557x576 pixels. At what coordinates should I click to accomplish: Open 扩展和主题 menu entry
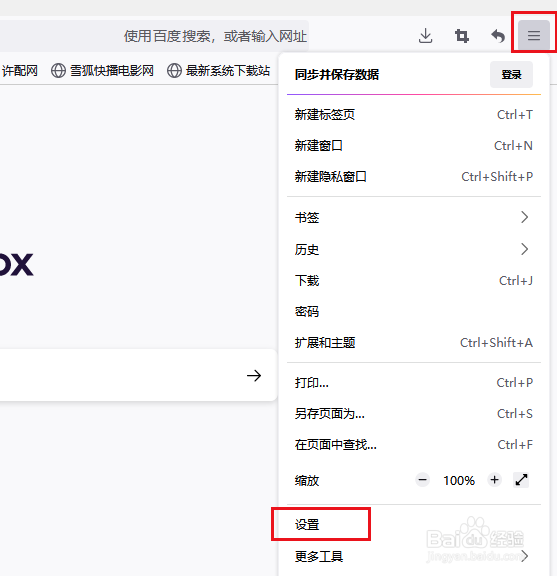click(x=414, y=343)
